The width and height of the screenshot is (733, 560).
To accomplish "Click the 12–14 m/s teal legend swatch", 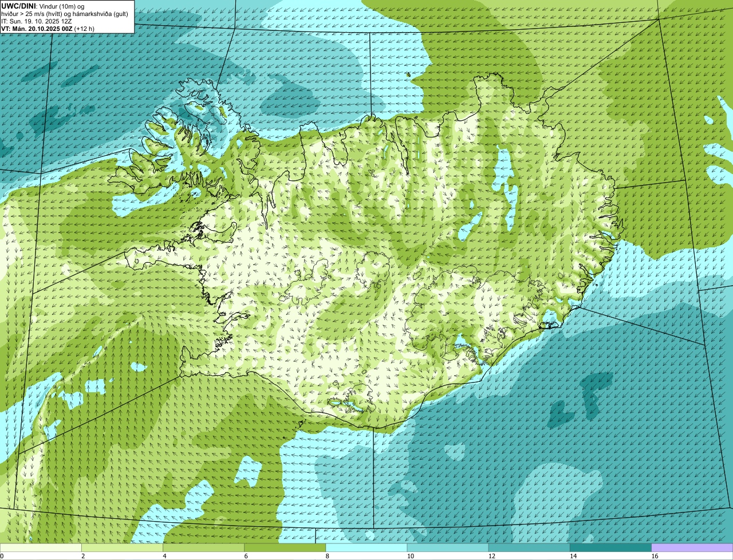I will (x=529, y=547).
